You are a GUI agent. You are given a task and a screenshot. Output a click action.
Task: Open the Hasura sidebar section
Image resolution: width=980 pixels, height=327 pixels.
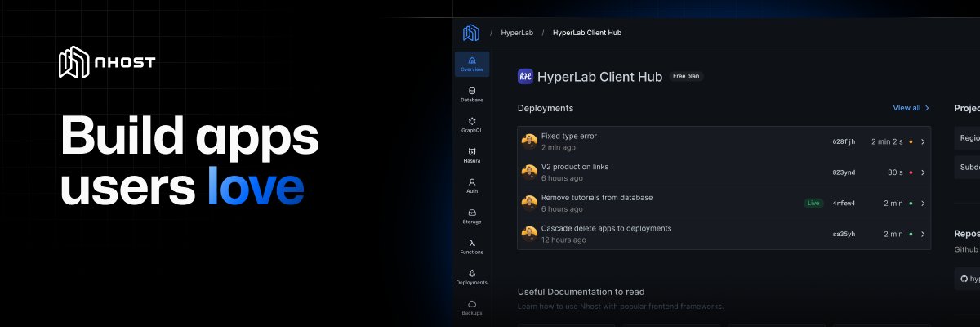pos(472,155)
